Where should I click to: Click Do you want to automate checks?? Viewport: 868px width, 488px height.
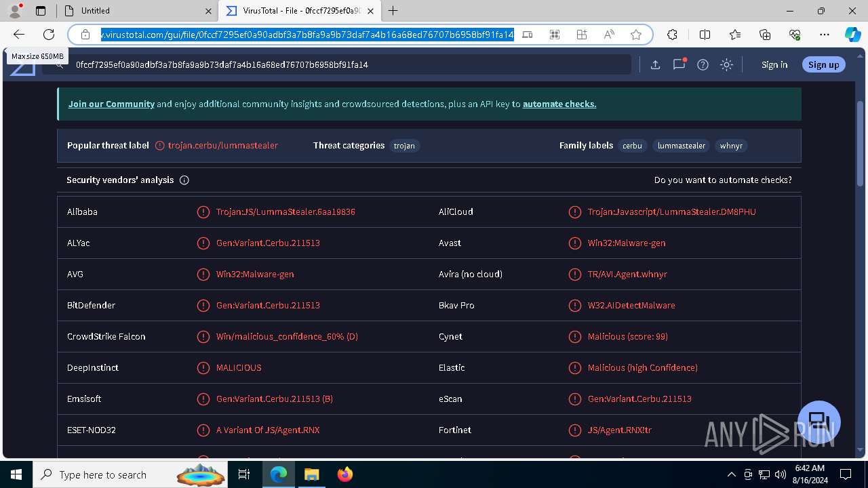pos(723,180)
